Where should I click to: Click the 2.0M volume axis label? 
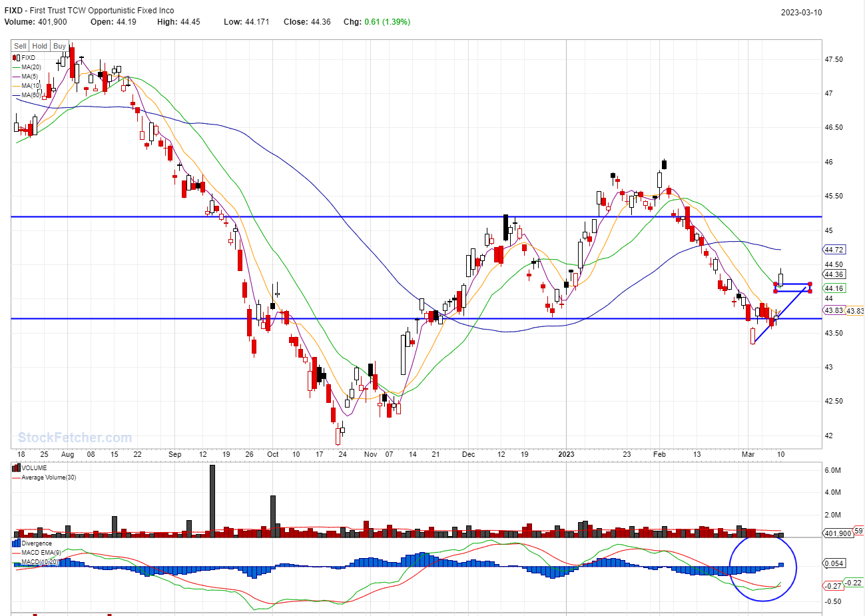832,515
